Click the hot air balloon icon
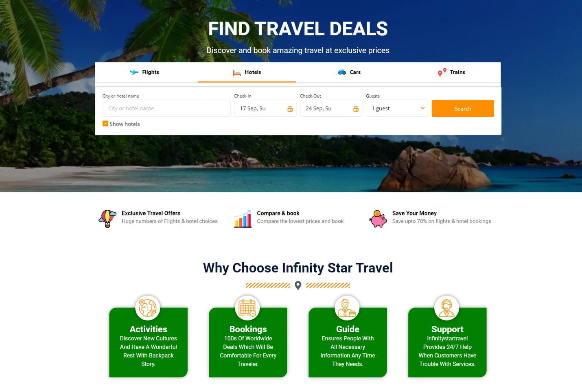 107,218
